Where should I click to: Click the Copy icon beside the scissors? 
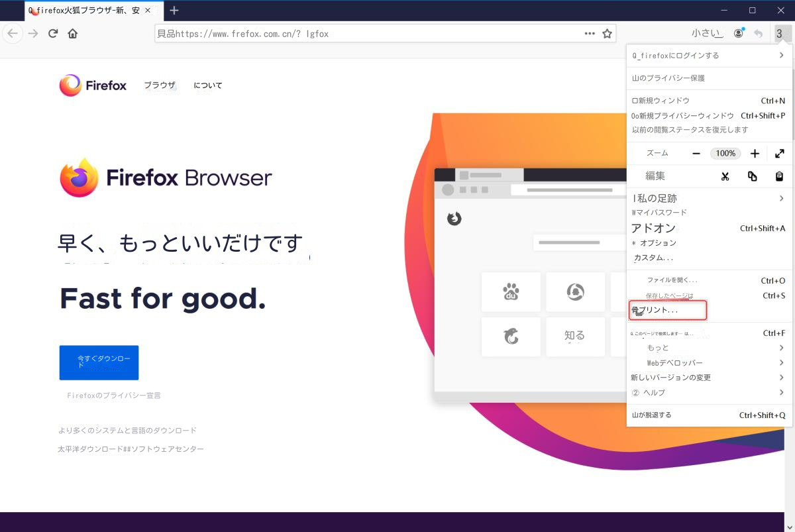click(752, 176)
